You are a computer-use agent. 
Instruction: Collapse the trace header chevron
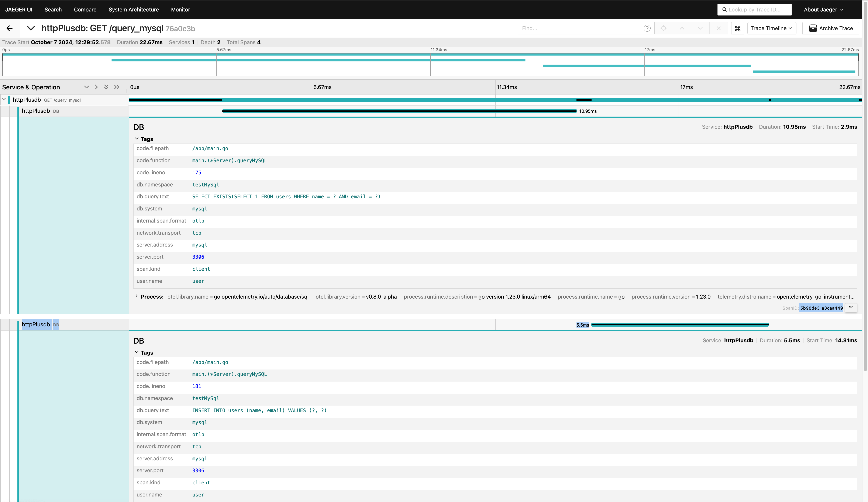(31, 28)
